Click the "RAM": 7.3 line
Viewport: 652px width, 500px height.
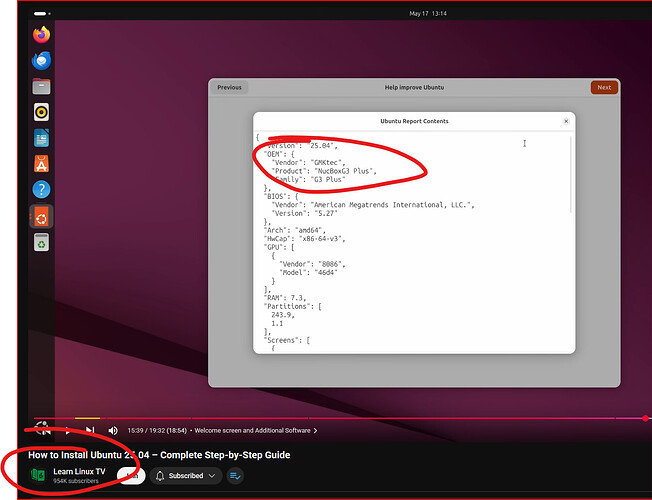coord(285,298)
